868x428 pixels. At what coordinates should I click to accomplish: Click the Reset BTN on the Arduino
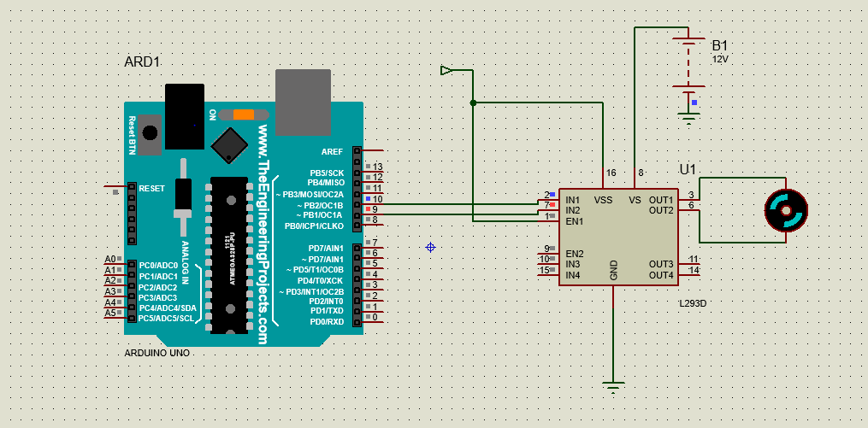[x=150, y=133]
